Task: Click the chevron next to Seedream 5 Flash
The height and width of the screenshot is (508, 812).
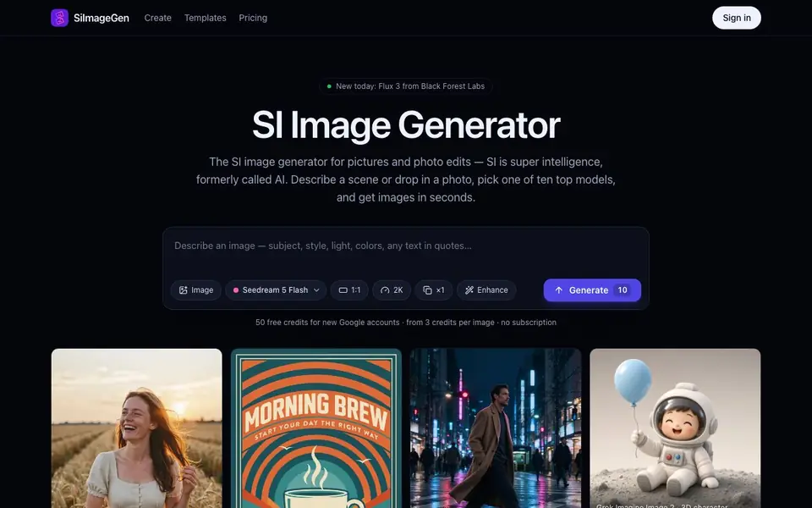Action: [x=316, y=290]
